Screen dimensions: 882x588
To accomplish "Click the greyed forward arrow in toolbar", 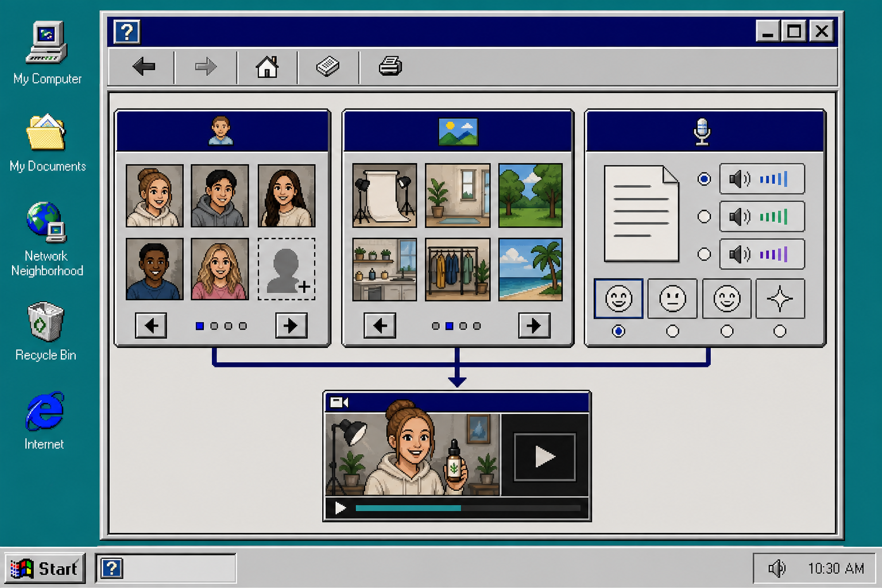I will point(206,67).
